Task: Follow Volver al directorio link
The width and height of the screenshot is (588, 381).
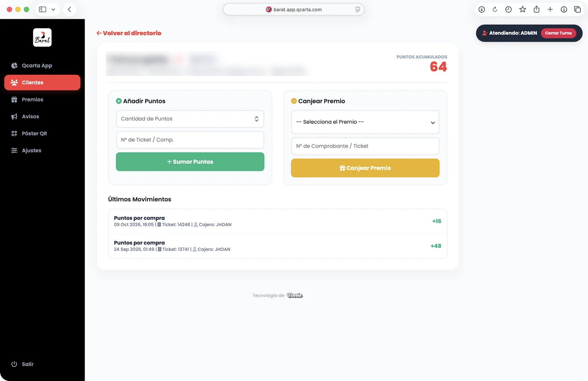Action: click(129, 33)
